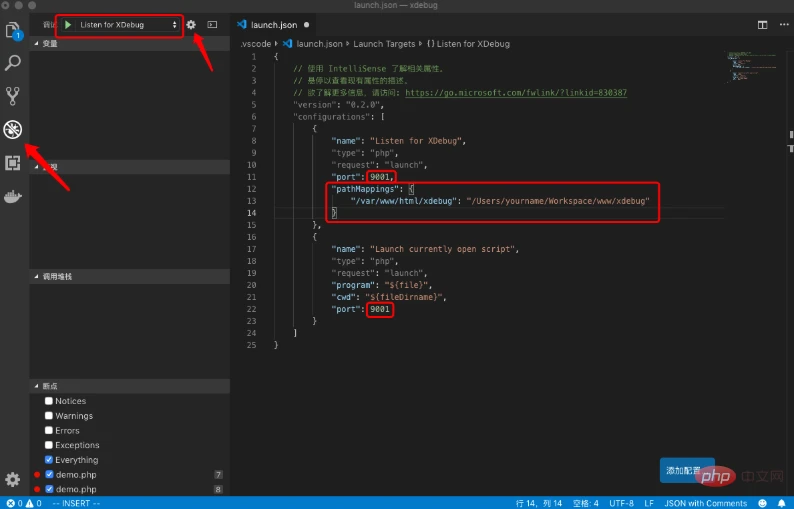Click the "version" key on line 5
This screenshot has height=509, width=794.
pyautogui.click(x=314, y=105)
